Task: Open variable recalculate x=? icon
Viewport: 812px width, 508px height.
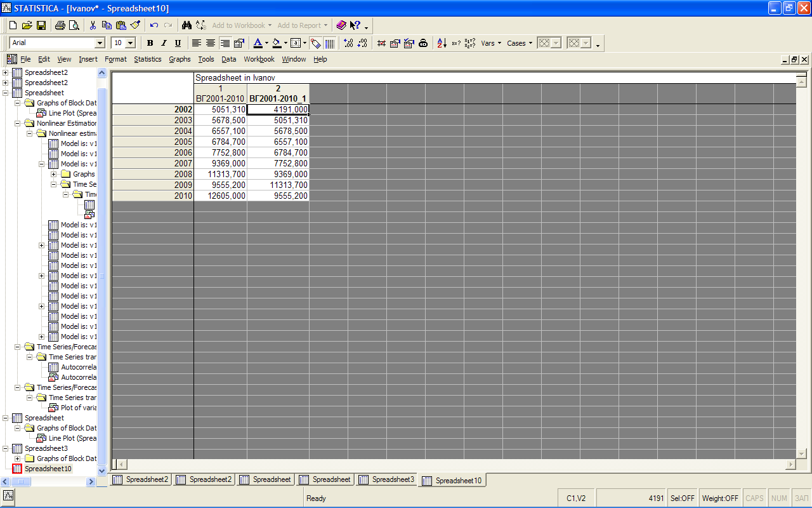Action: tap(456, 43)
